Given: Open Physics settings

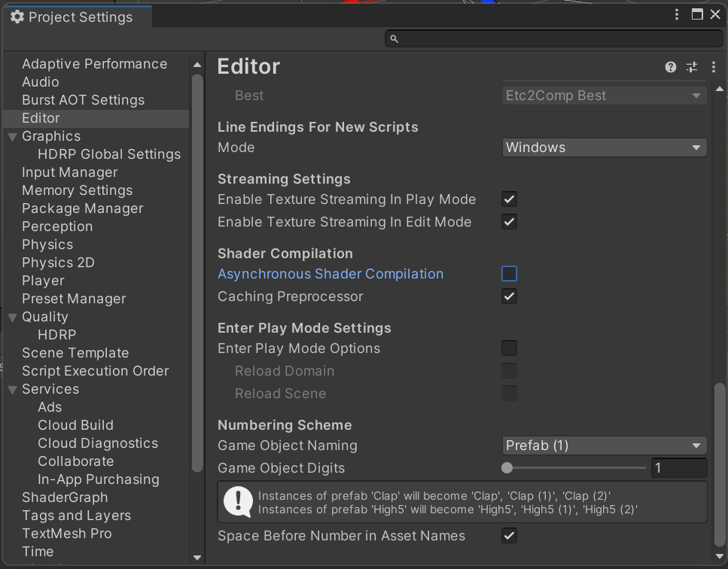Looking at the screenshot, I should click(x=47, y=245).
